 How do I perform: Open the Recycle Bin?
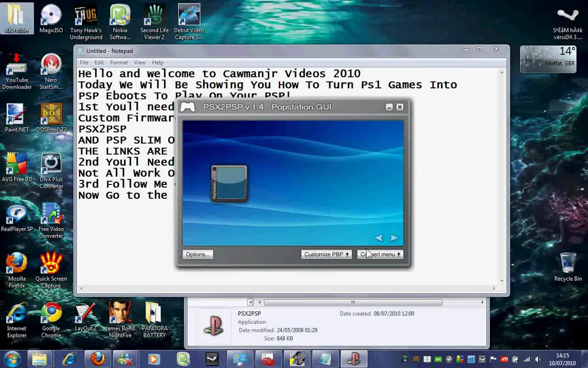click(568, 267)
